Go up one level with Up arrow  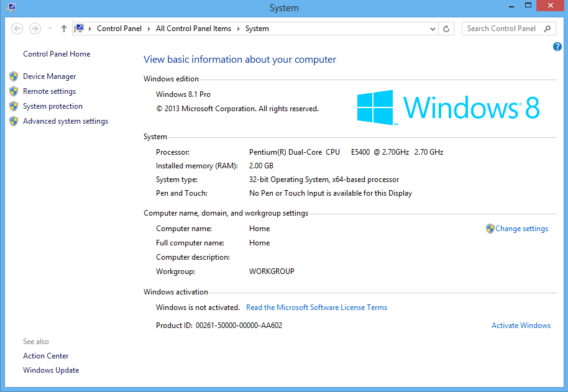click(64, 29)
